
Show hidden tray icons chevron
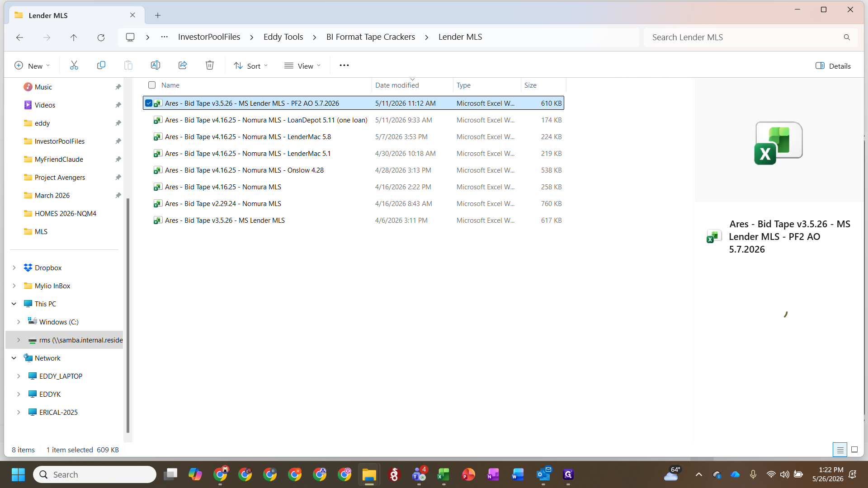[x=699, y=474]
